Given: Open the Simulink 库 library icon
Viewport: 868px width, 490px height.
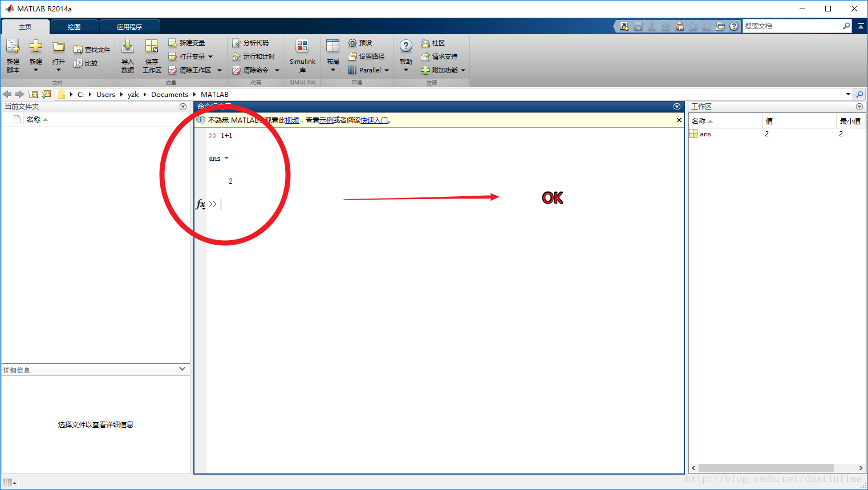Looking at the screenshot, I should (x=302, y=47).
